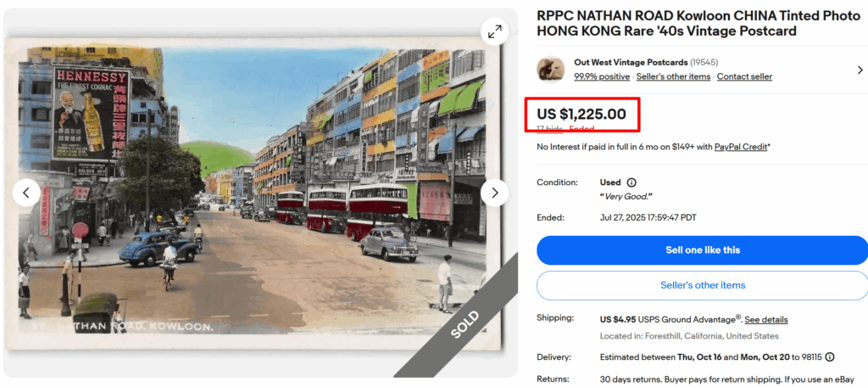868x387 pixels.
Task: Click the delivery estimate info icon
Action: [830, 357]
